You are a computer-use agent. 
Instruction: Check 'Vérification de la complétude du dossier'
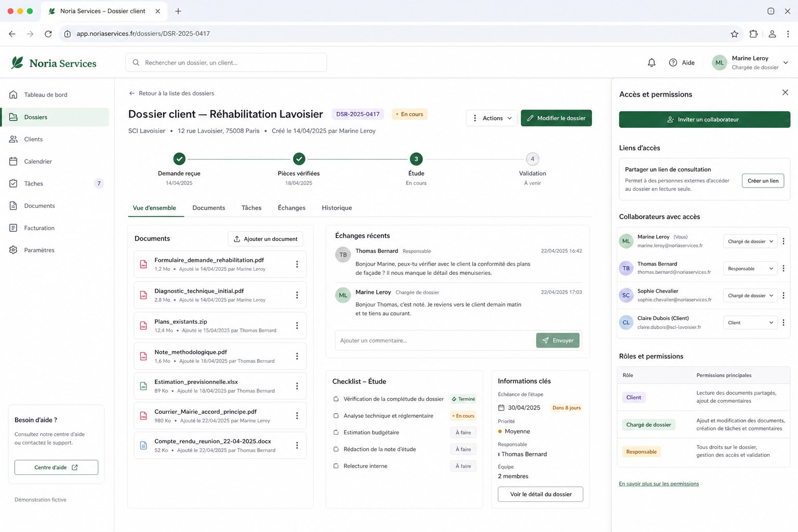coord(336,399)
